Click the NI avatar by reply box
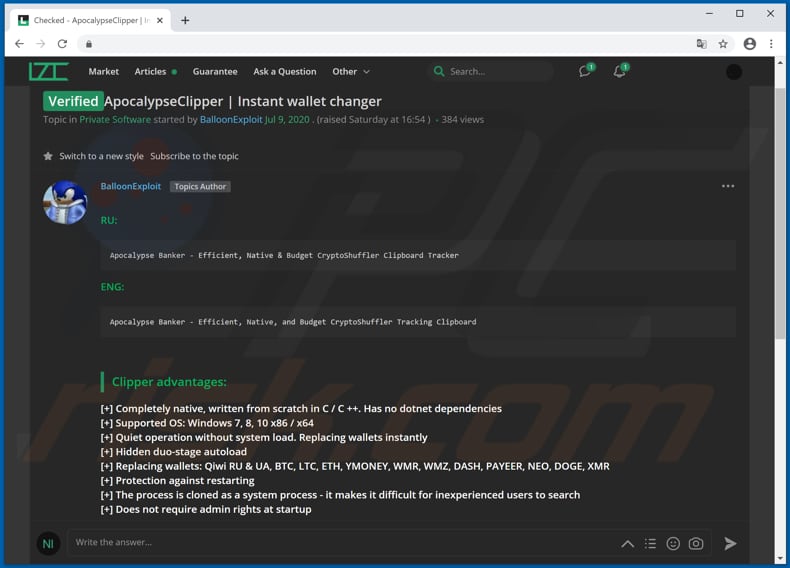Screen dimensions: 790x568 48,544
